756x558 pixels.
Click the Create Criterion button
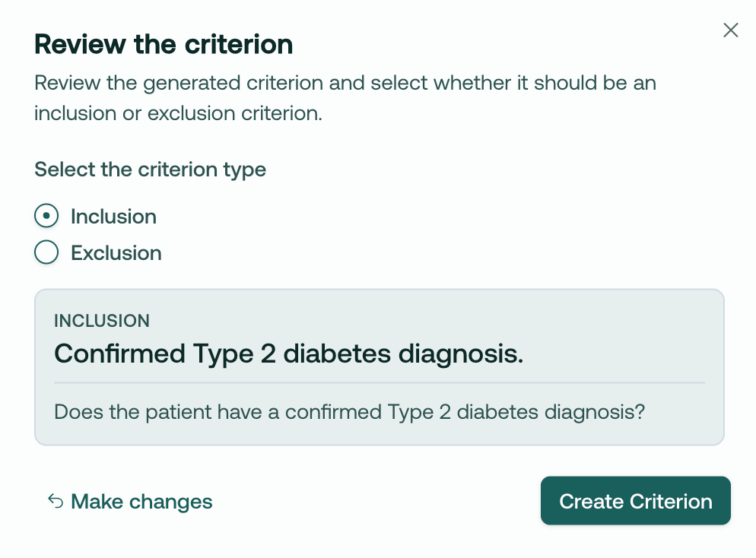pyautogui.click(x=636, y=501)
